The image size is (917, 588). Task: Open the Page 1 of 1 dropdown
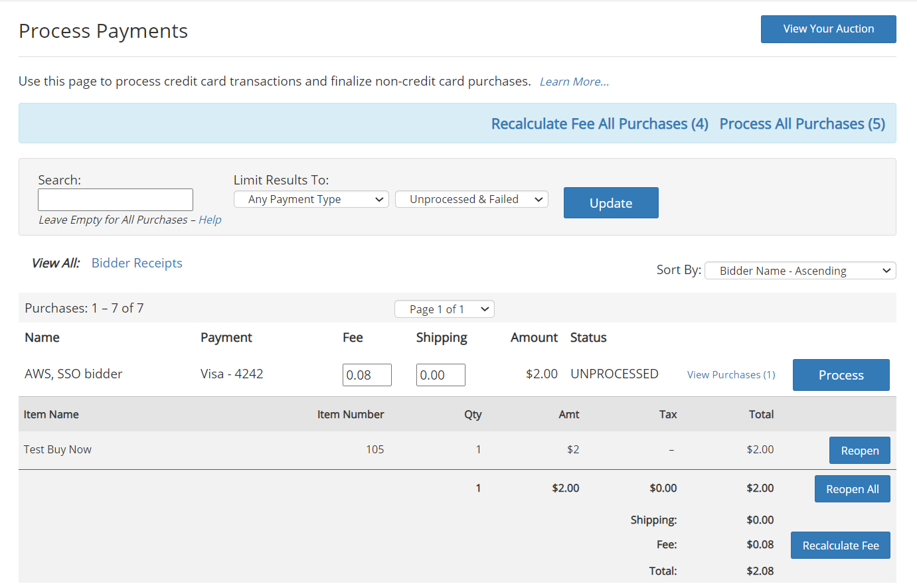(x=444, y=309)
